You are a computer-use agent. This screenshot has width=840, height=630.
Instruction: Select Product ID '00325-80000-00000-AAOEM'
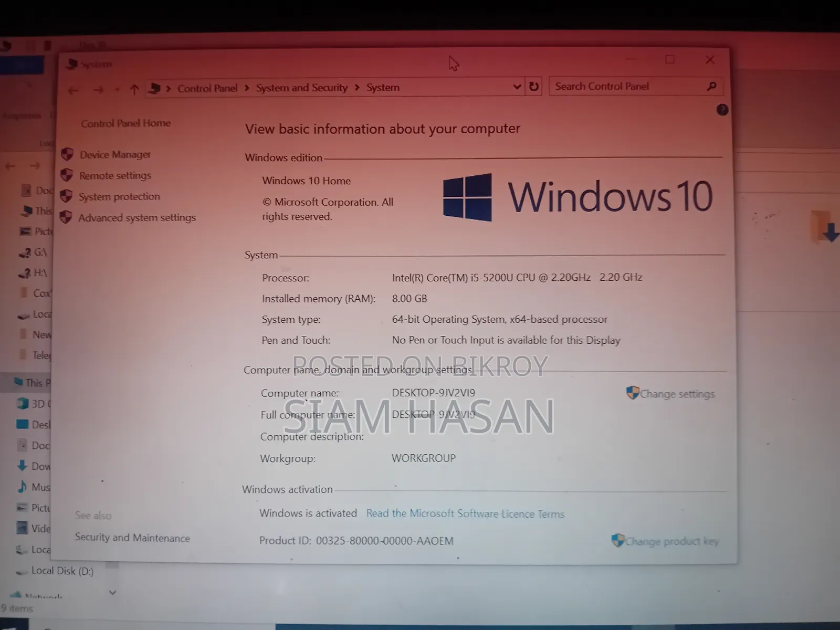(384, 541)
